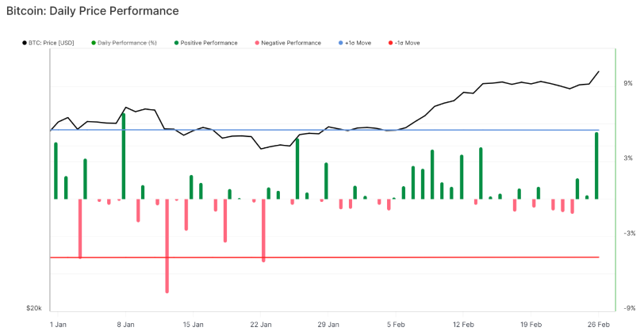Image resolution: width=644 pixels, height=335 pixels.
Task: Click the 1 Jan x-axis label
Action: tap(58, 325)
